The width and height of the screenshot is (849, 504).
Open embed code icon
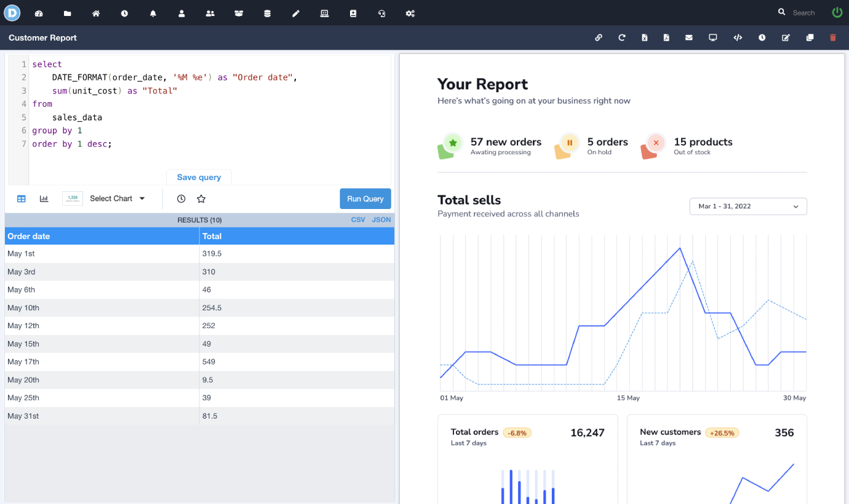pyautogui.click(x=738, y=37)
